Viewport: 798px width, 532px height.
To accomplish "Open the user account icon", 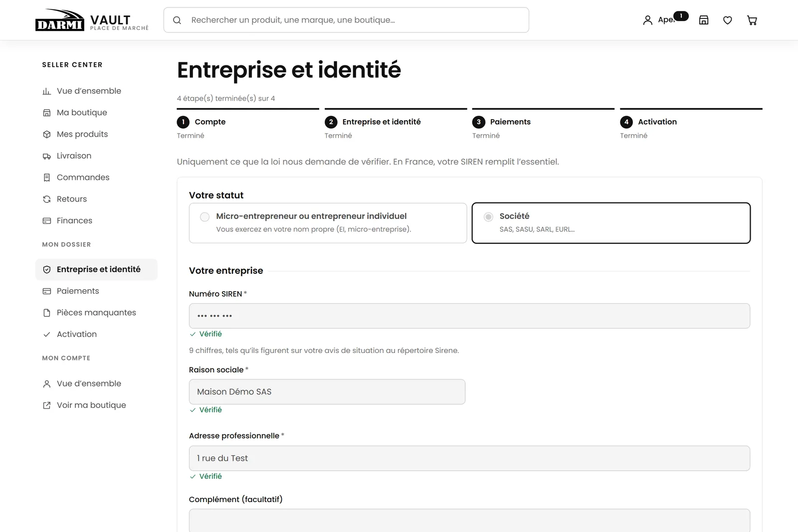I will click(x=647, y=20).
